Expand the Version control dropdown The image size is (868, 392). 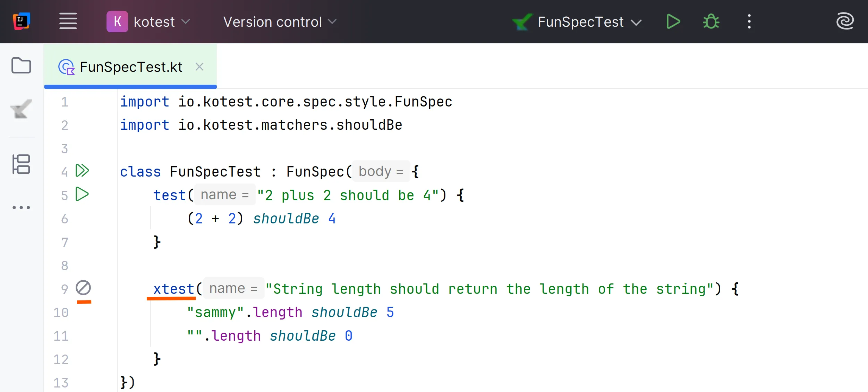(x=280, y=22)
